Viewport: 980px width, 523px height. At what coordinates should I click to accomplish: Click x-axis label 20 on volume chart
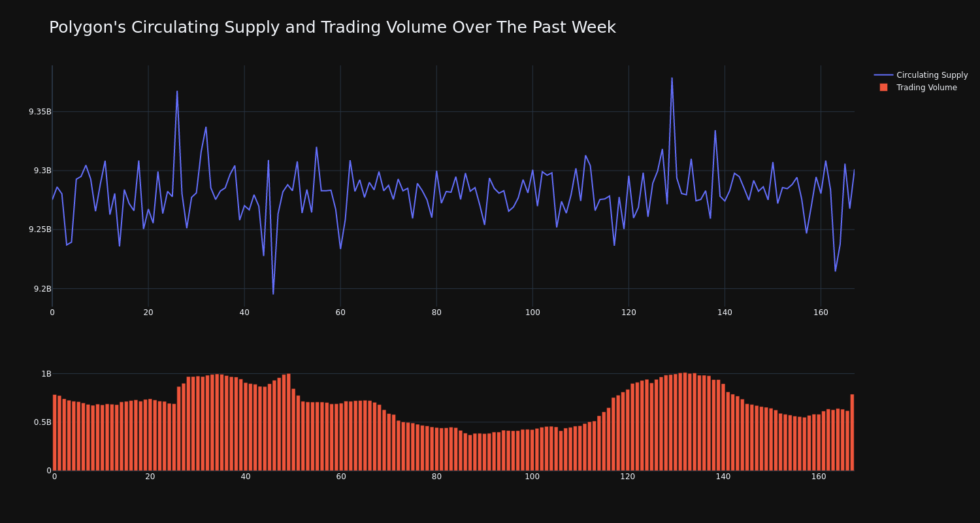[x=150, y=477]
